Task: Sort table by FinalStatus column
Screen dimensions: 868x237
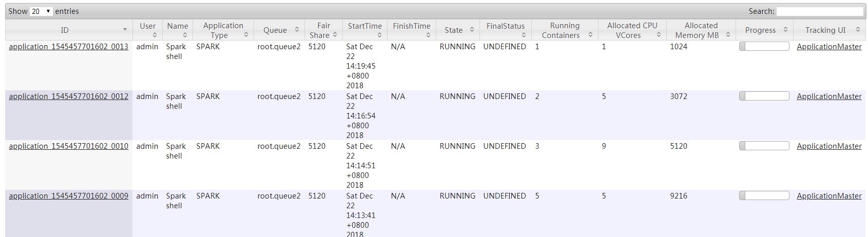Action: click(506, 30)
